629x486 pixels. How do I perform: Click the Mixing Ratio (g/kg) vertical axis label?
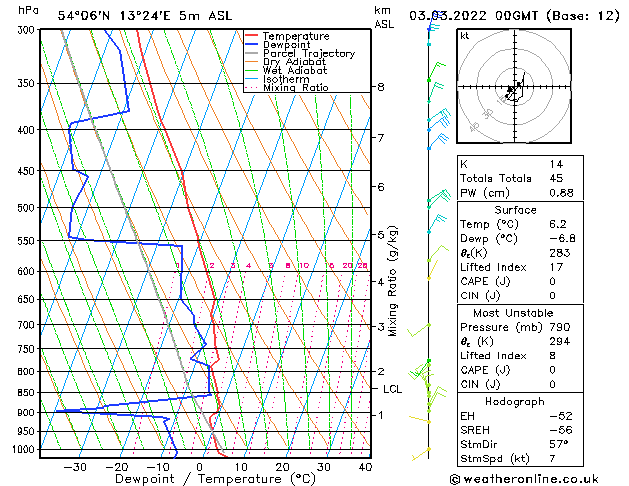(x=392, y=281)
